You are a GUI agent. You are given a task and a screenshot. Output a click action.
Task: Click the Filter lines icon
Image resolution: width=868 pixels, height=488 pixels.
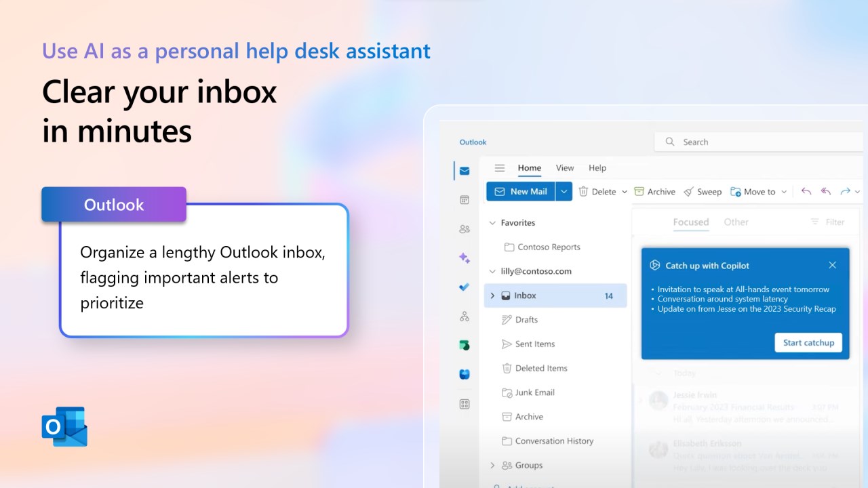pos(815,222)
